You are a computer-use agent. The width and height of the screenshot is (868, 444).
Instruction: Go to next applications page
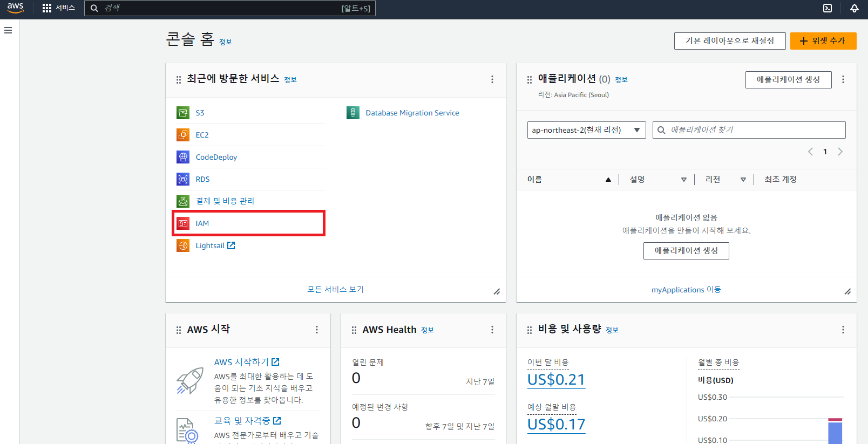(x=840, y=152)
